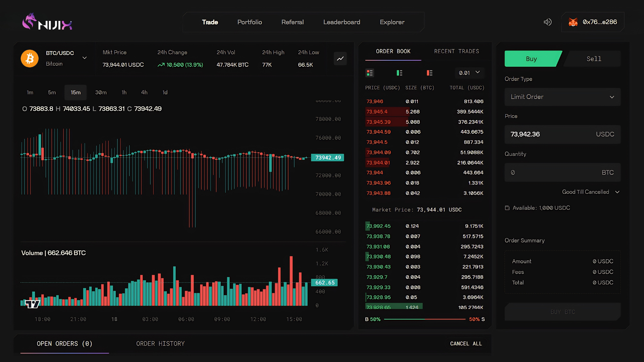Show asks-only order book view icon
Viewport: 644px width, 362px height.
pyautogui.click(x=430, y=73)
